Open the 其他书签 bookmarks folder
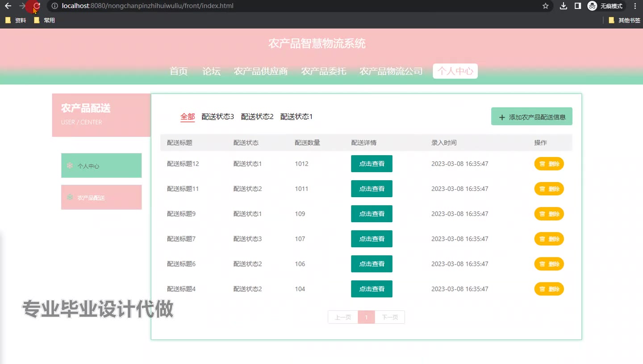 624,20
